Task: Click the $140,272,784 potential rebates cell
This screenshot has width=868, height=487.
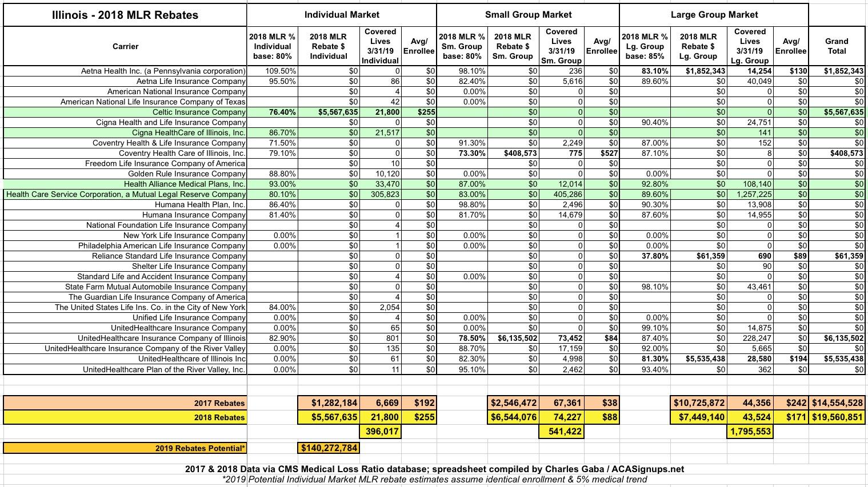Action: (x=329, y=448)
